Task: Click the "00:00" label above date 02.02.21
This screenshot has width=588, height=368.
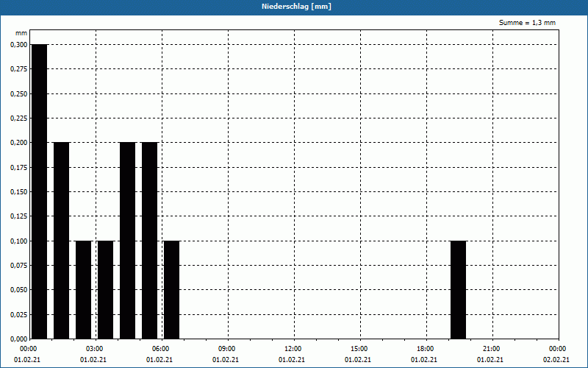Action: click(x=558, y=349)
